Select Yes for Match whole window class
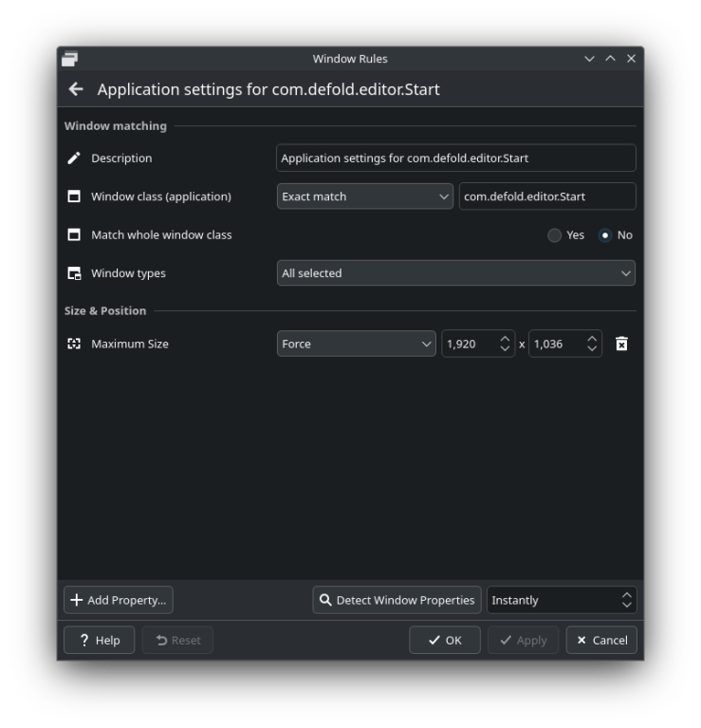Screen dimensions: 701x728 (x=554, y=235)
